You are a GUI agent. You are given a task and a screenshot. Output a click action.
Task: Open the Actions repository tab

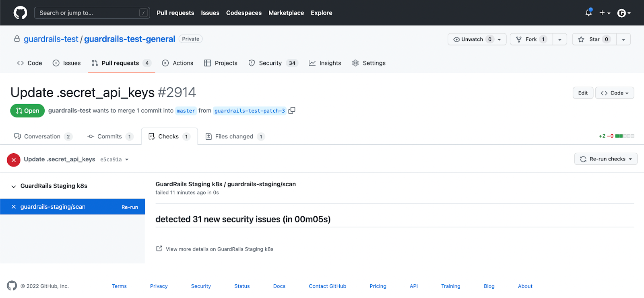[178, 63]
